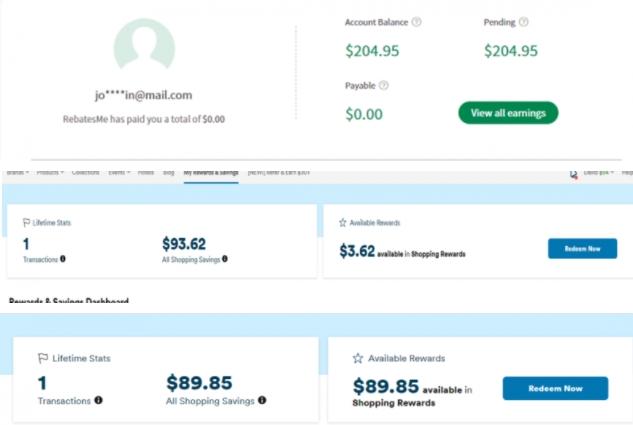Image resolution: width=633 pixels, height=425 pixels.
Task: Open the Blog navigation link
Action: tap(168, 173)
